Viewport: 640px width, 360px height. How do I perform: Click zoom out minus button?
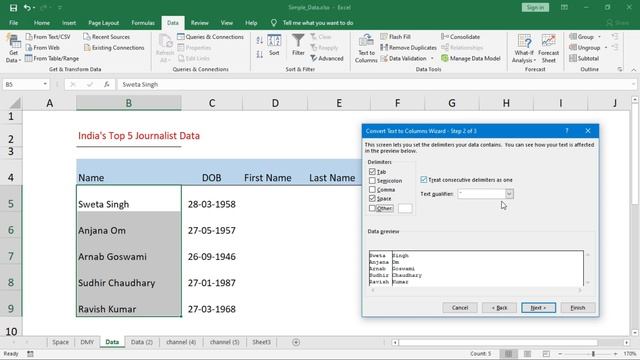pos(560,353)
